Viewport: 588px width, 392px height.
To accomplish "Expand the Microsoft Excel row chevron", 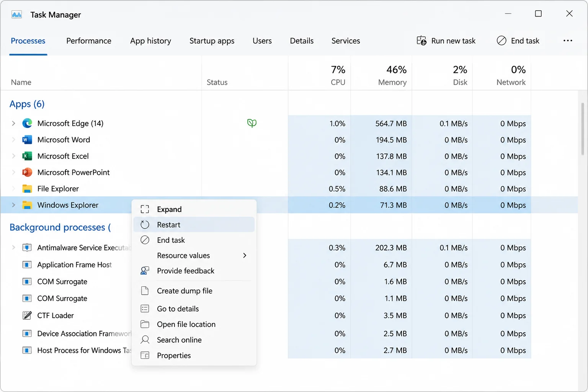I will [x=13, y=156].
